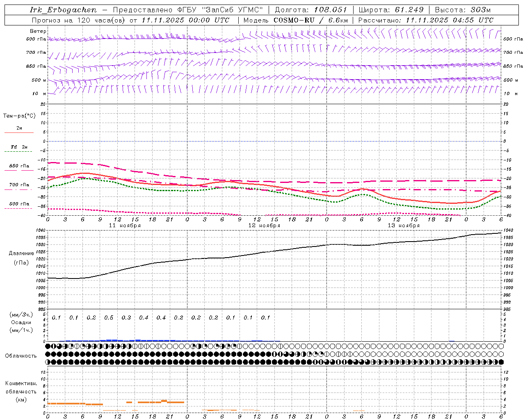Click the last filled circle in the bottom cloudiness row

(501, 362)
